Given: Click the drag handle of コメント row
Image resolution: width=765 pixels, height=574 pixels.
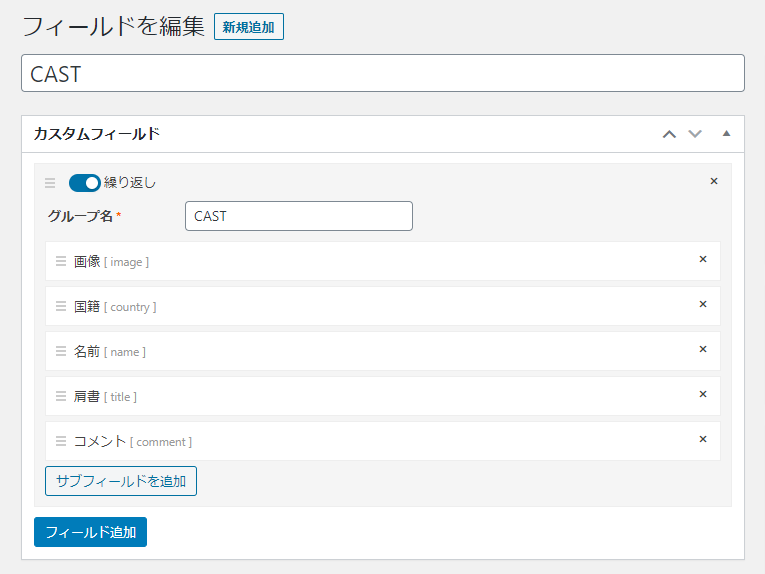Looking at the screenshot, I should 61,441.
